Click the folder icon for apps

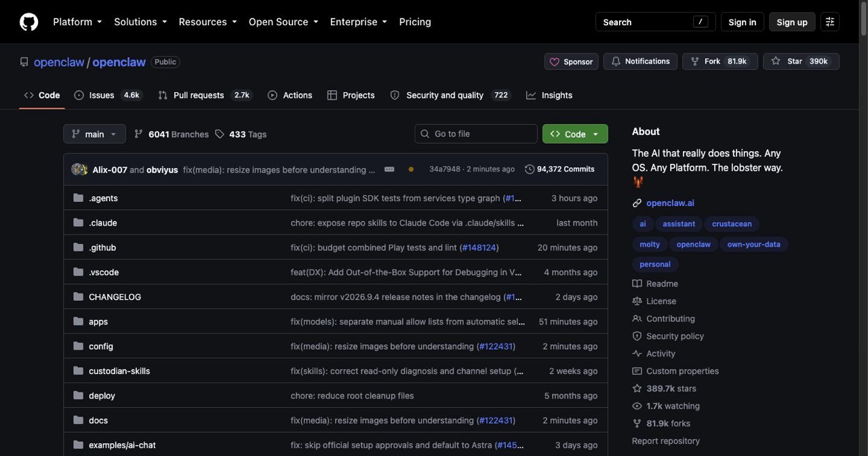(78, 321)
